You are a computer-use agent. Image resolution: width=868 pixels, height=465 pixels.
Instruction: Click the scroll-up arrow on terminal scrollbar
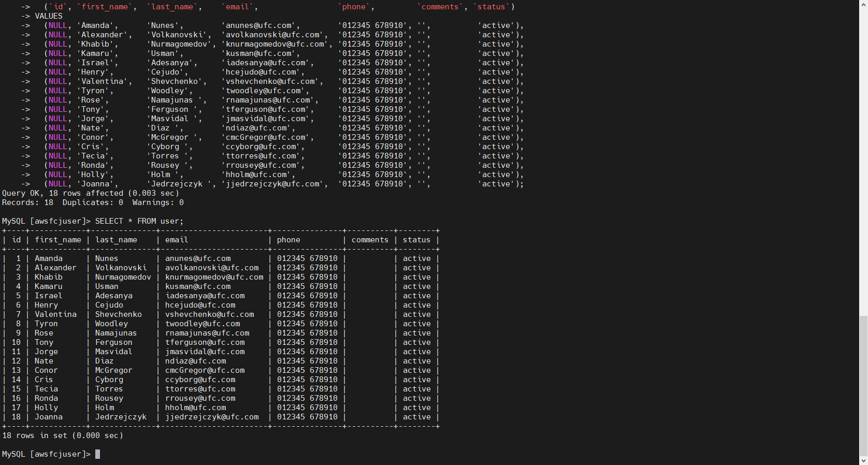pos(863,4)
